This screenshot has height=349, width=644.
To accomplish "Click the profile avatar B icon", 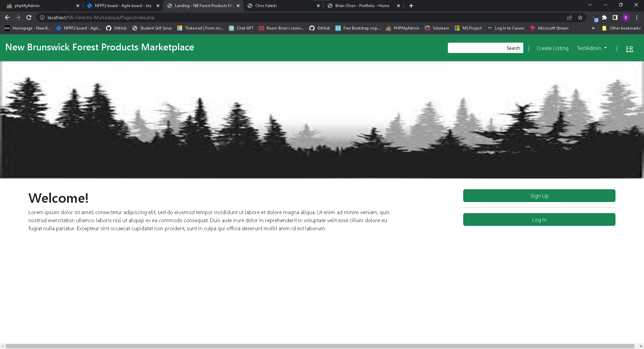I will tap(626, 17).
